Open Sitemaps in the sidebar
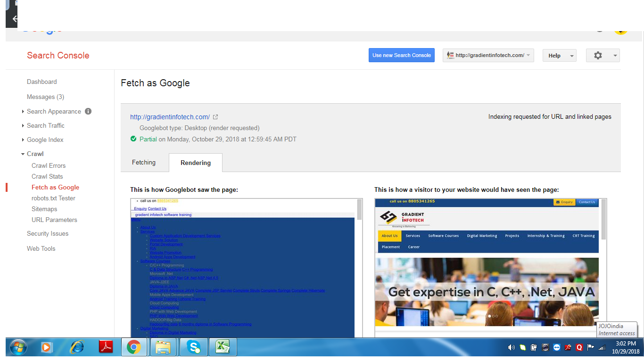The width and height of the screenshot is (644, 362). pos(44,209)
